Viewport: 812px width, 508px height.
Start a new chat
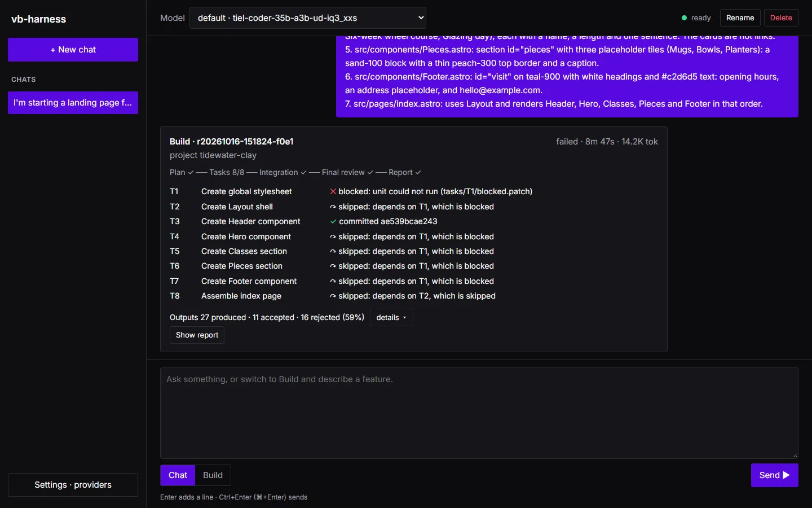(73, 50)
